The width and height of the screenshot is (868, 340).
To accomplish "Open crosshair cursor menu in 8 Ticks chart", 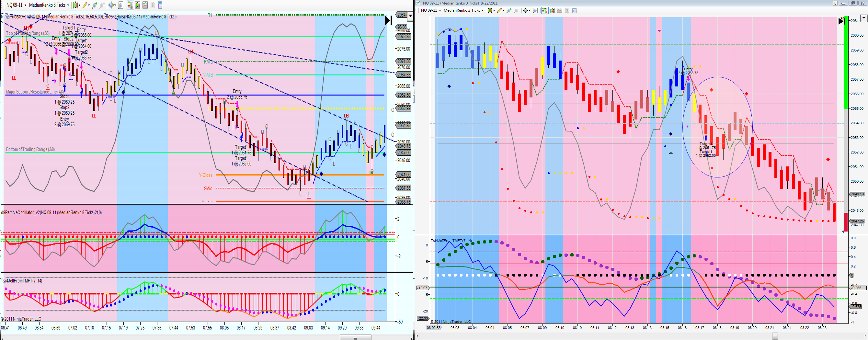I will (112, 5).
